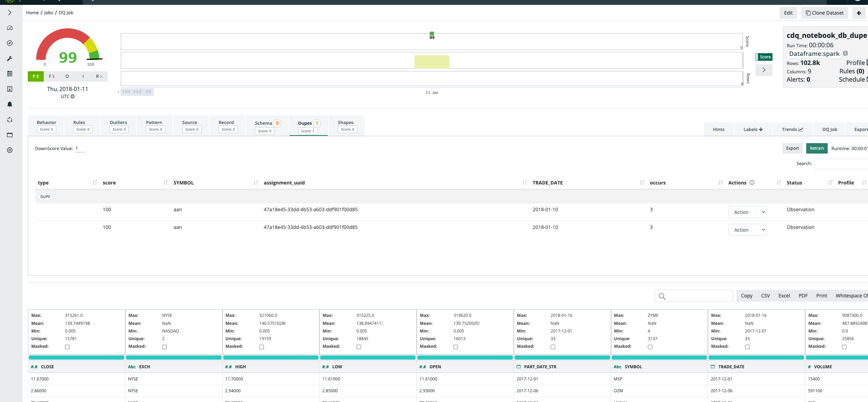Viewport: 868px width, 402px height.
Task: Click the Retrain button
Action: click(x=817, y=148)
